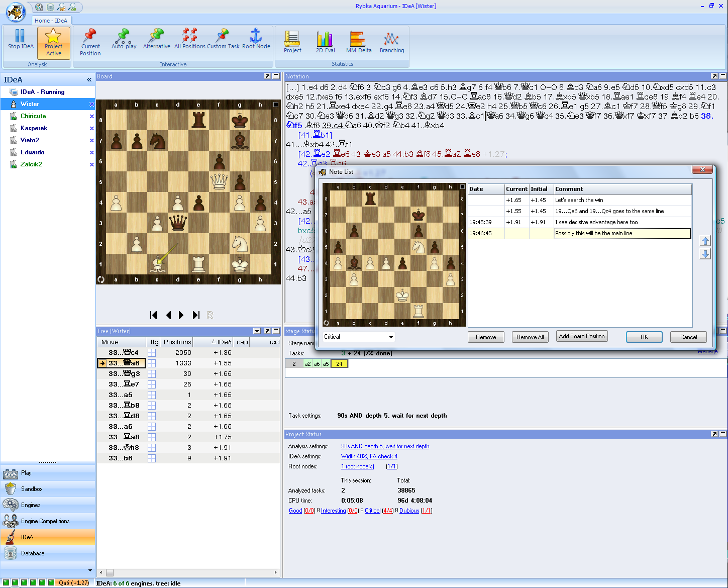Show Critical positions link
The image size is (728, 588).
372,511
